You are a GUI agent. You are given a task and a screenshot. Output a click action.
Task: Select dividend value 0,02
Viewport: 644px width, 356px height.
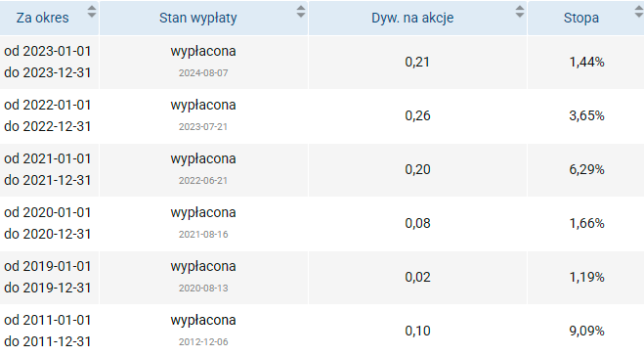tap(417, 277)
